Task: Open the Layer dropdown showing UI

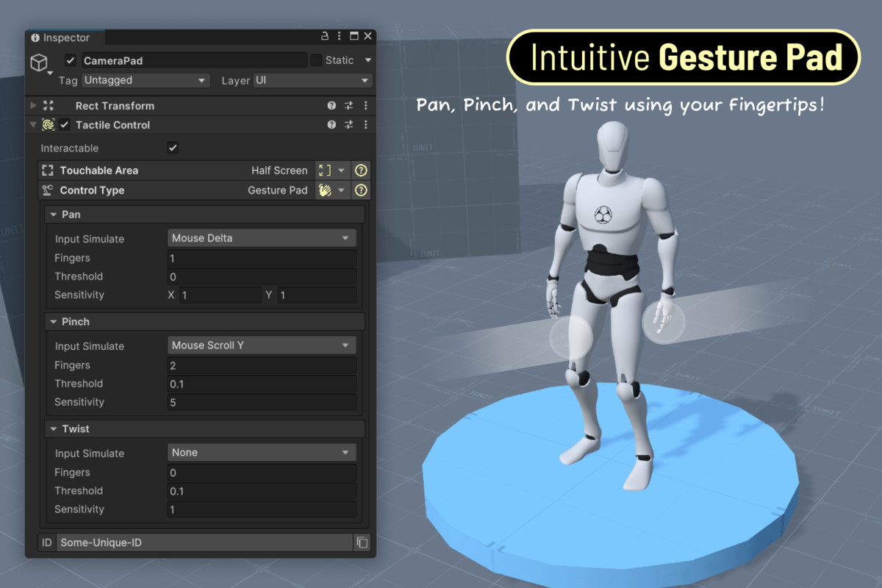Action: point(313,80)
